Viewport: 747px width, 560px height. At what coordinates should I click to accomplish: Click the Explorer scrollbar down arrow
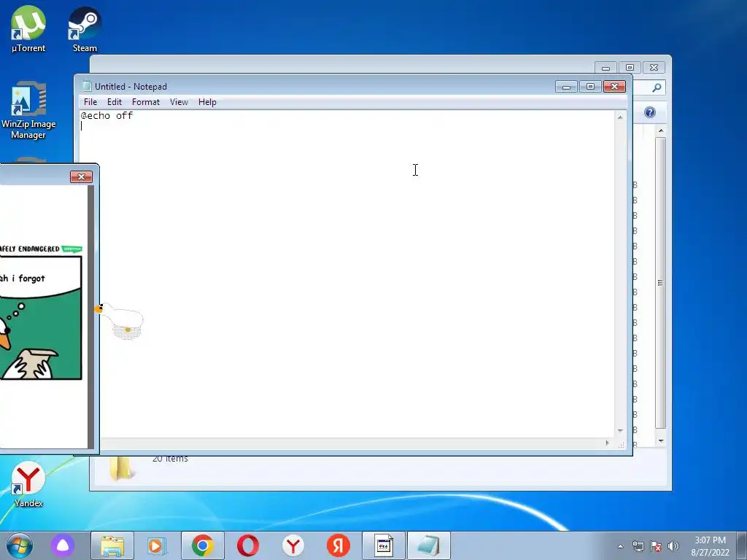point(661,441)
